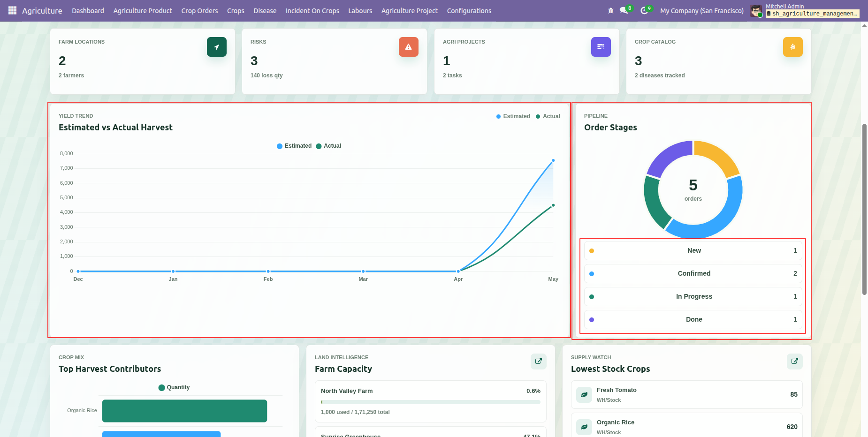Screen dimensions: 868x437
Task: Open the Crop Orders menu
Action: click(x=199, y=11)
